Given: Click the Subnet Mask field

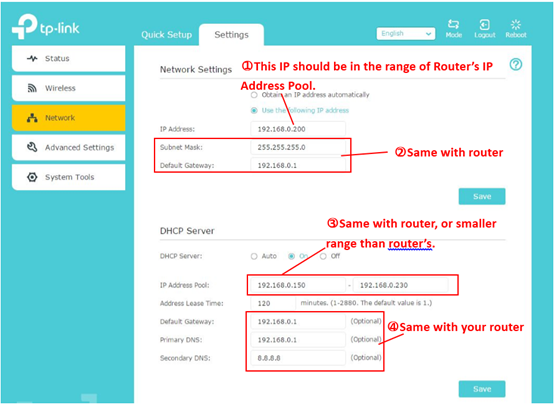Looking at the screenshot, I should (298, 147).
